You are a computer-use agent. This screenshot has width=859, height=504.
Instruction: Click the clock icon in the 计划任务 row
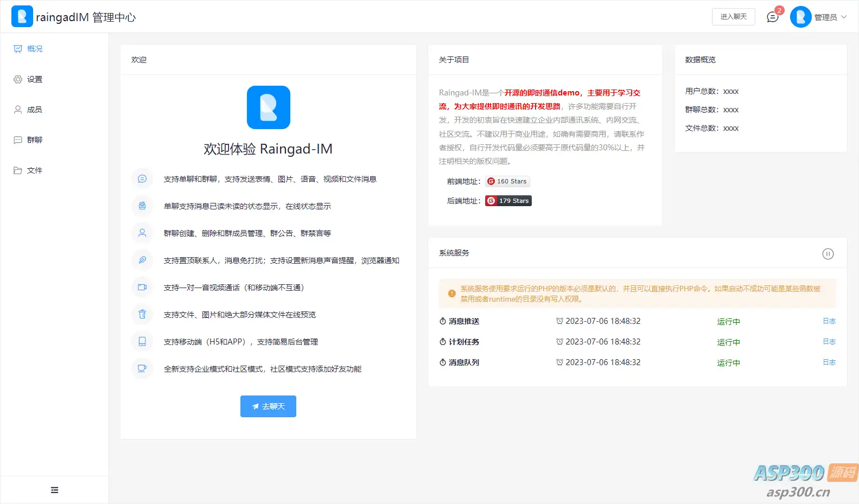coord(559,342)
